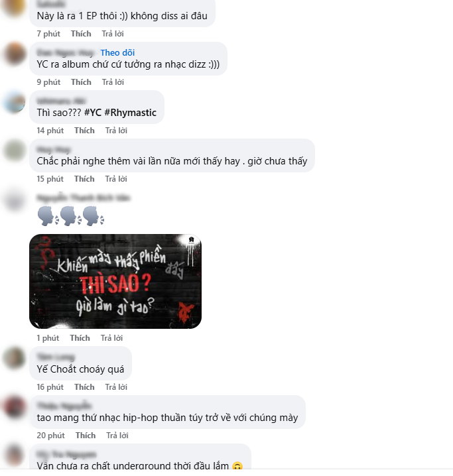Reply to the 16 phút comment

pos(116,387)
